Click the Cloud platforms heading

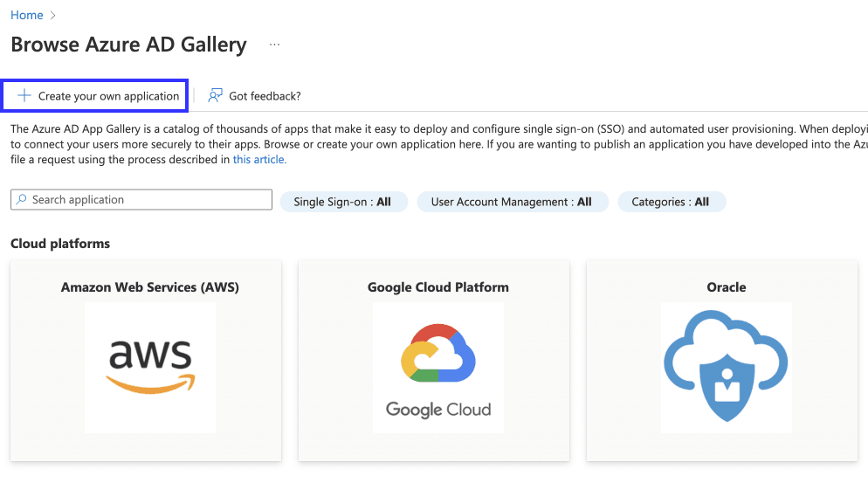(60, 244)
